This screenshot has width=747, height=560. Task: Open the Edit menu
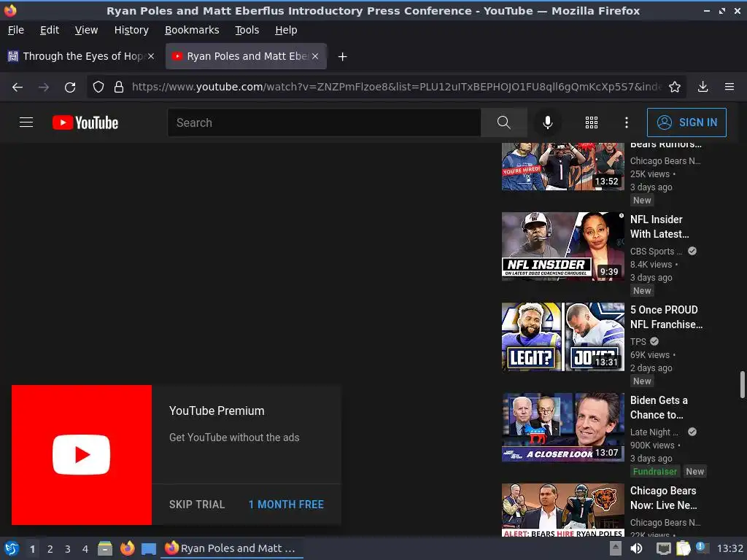50,30
